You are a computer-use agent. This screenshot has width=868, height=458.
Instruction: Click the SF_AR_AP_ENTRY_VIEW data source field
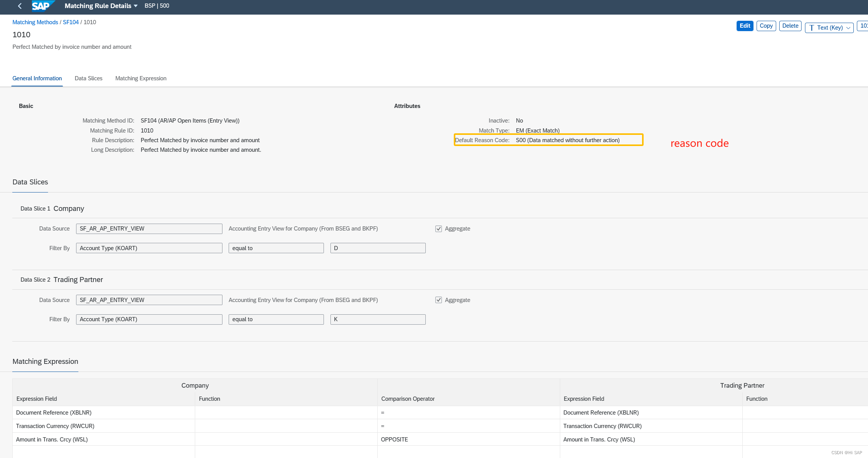tap(149, 228)
